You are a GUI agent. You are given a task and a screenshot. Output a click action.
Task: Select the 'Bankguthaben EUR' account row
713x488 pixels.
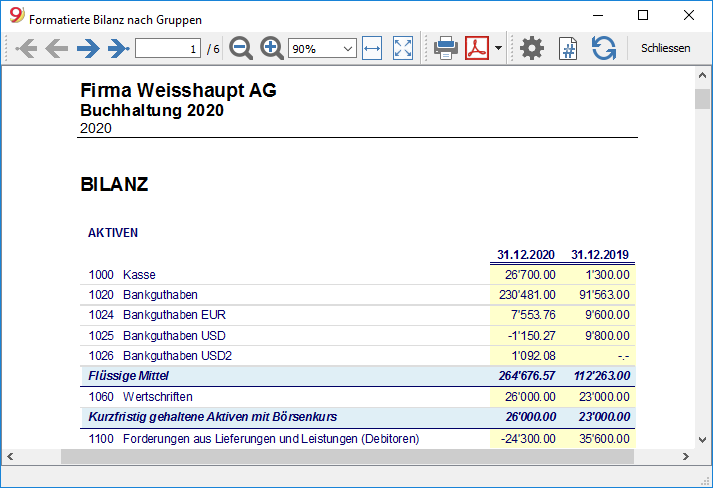(357, 315)
